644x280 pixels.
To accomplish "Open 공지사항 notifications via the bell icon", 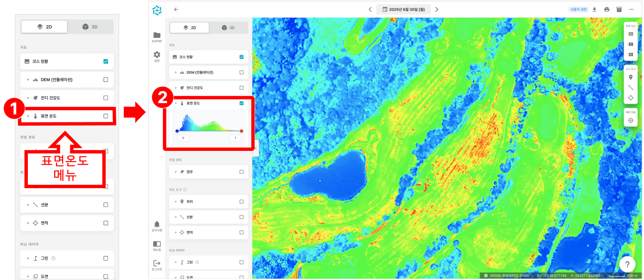I will (x=157, y=224).
